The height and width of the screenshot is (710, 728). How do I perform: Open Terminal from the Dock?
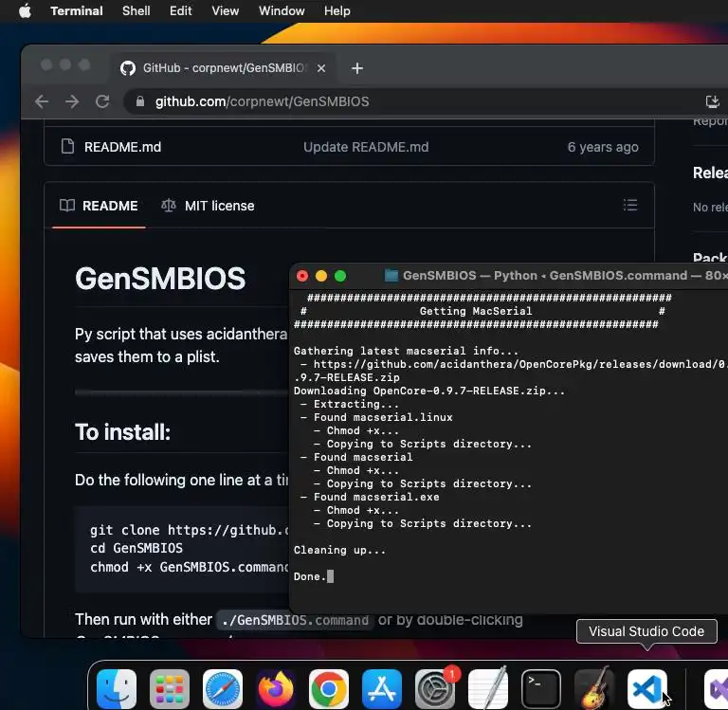pos(541,688)
